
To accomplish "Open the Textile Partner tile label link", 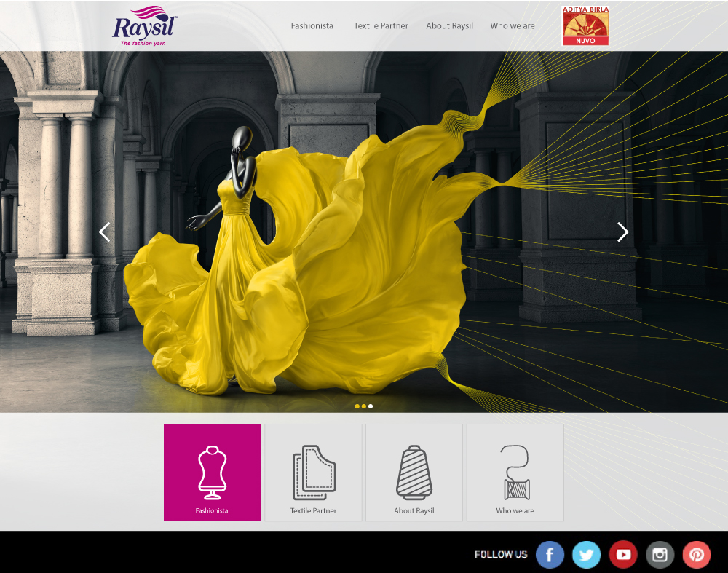I will tap(313, 511).
